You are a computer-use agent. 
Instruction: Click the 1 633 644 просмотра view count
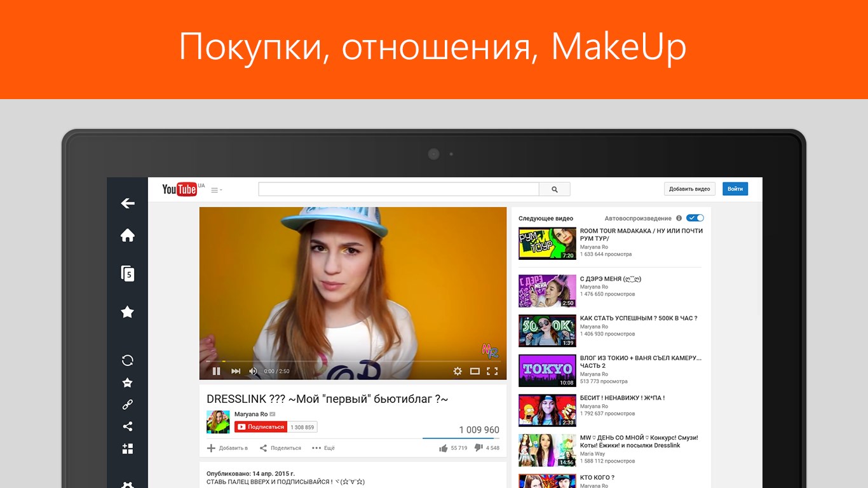(606, 254)
